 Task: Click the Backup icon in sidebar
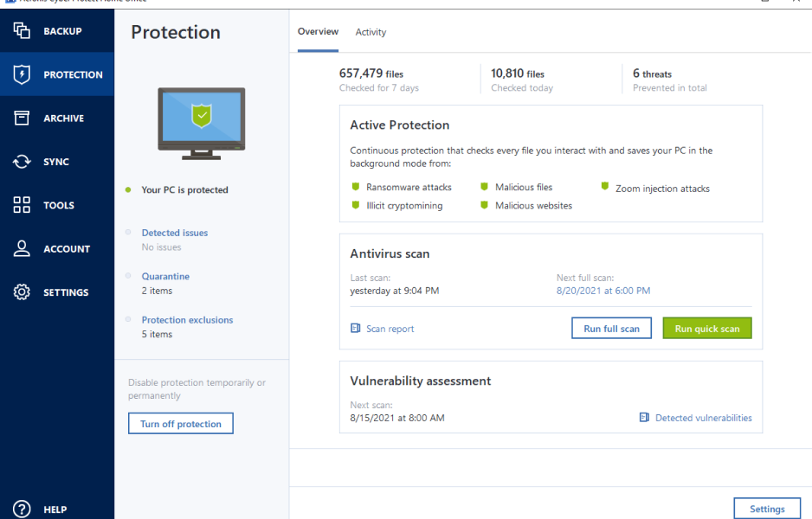point(22,31)
